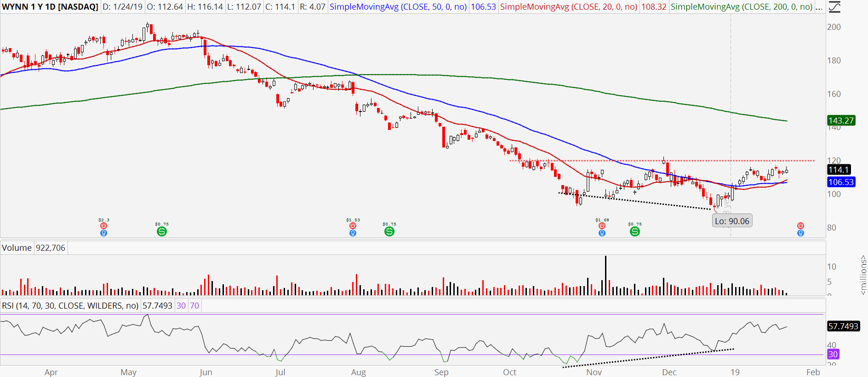Click the WYNN 1 Y 1D [NASDAQ] symbol label
This screenshot has height=377, width=868.
(50, 7)
